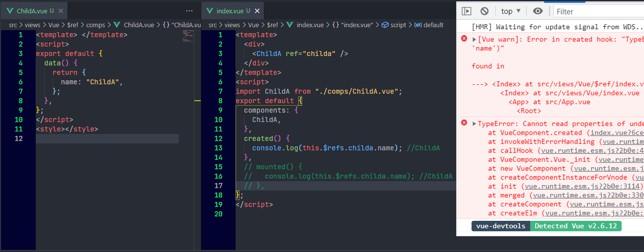
Task: Expand the TypeError stack trace
Action: tap(474, 124)
